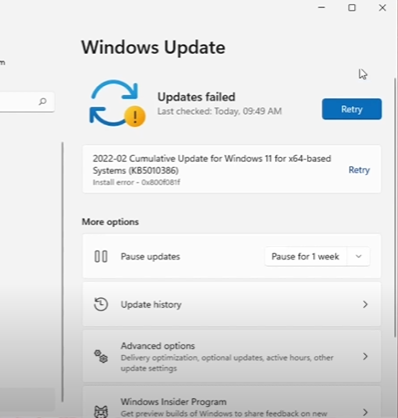Click the Windows Insider cat icon
398x418 pixels.
101,412
